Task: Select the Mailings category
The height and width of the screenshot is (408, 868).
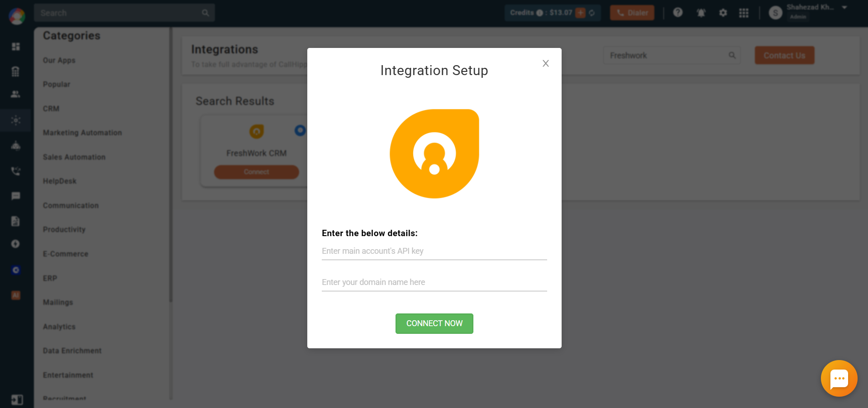Action: [x=58, y=302]
